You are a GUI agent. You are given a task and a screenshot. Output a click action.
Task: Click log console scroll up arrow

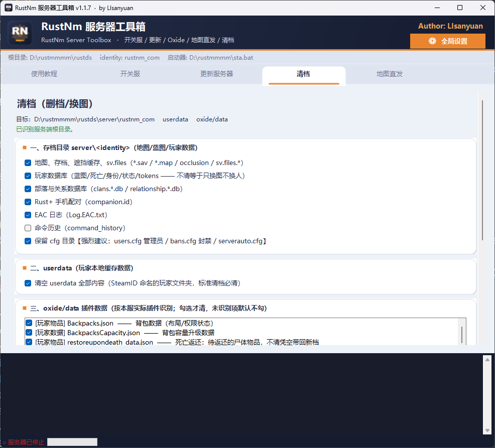coord(487,360)
